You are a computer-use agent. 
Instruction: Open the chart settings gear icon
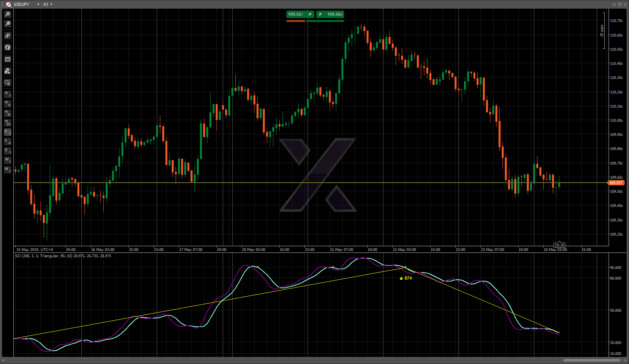7,82
